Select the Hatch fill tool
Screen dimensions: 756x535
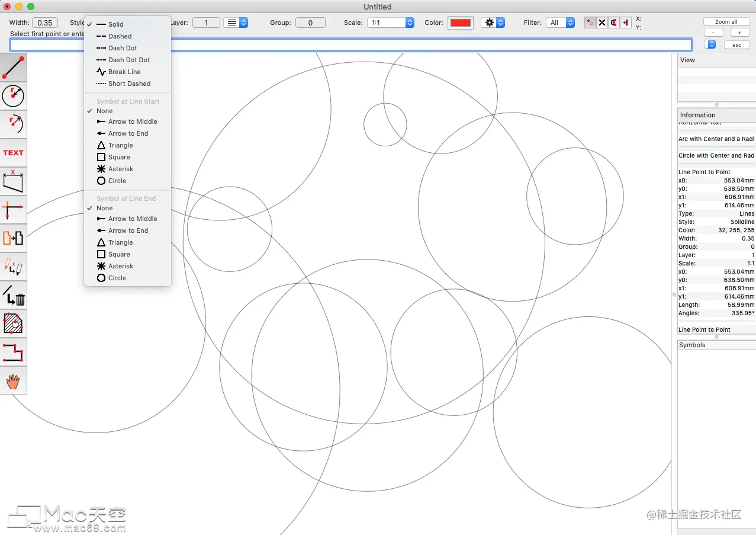point(13,323)
